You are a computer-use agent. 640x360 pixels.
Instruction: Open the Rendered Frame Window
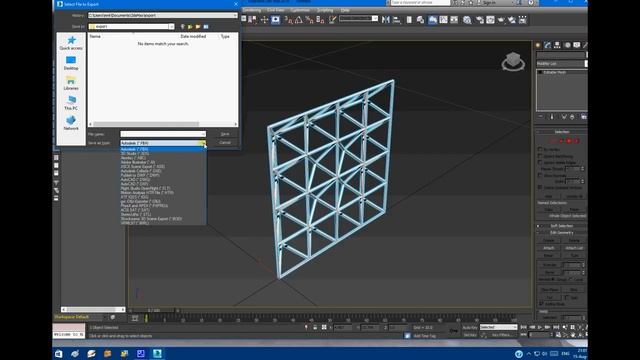490,20
